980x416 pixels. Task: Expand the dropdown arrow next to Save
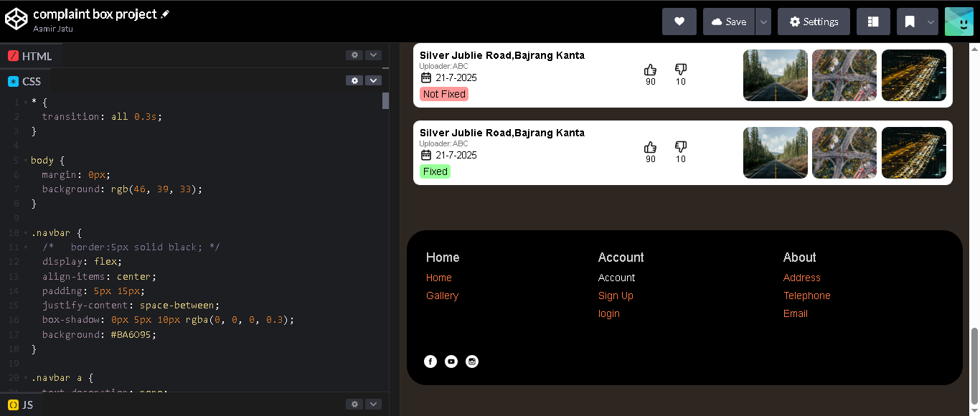[763, 22]
